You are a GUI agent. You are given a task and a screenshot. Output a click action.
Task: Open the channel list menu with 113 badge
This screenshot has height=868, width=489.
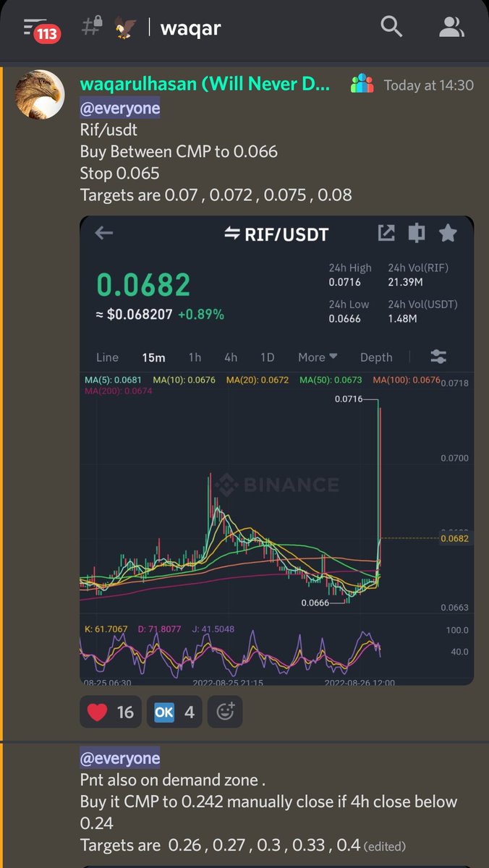(x=41, y=30)
